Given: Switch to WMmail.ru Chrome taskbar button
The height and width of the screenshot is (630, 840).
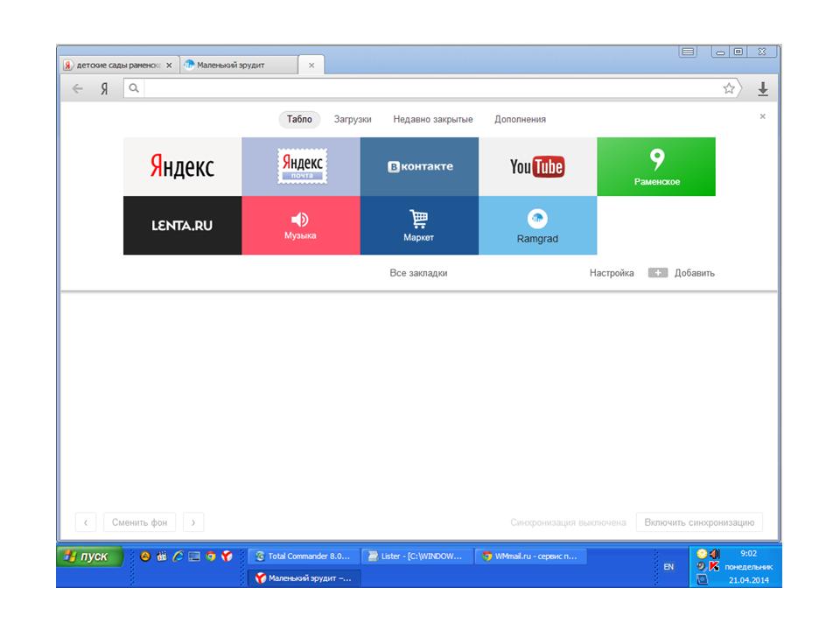Looking at the screenshot, I should pos(531,556).
